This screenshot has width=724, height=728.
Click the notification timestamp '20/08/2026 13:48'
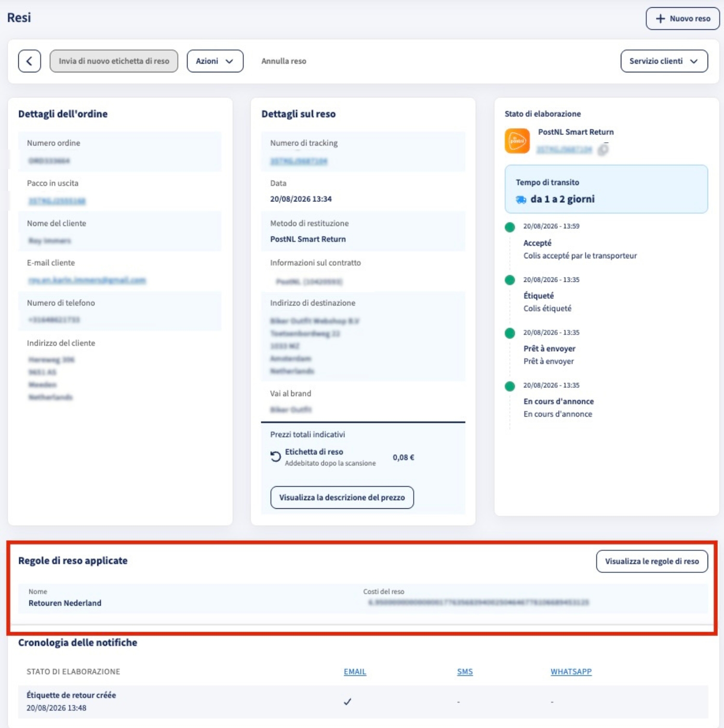tap(56, 708)
